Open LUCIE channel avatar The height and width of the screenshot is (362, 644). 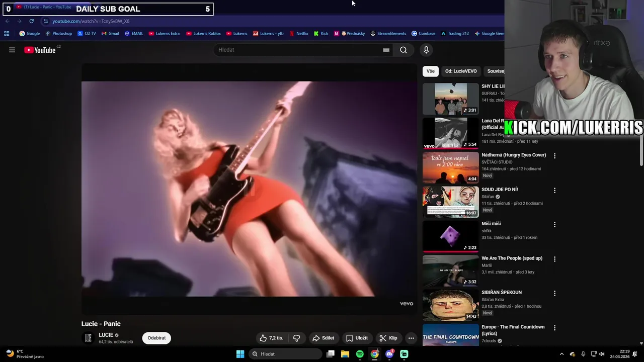(88, 338)
